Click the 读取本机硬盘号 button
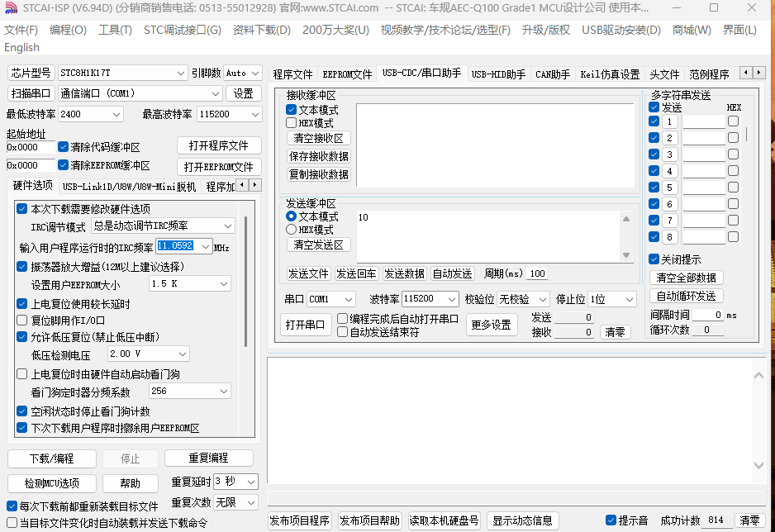The image size is (775, 532). [x=444, y=520]
